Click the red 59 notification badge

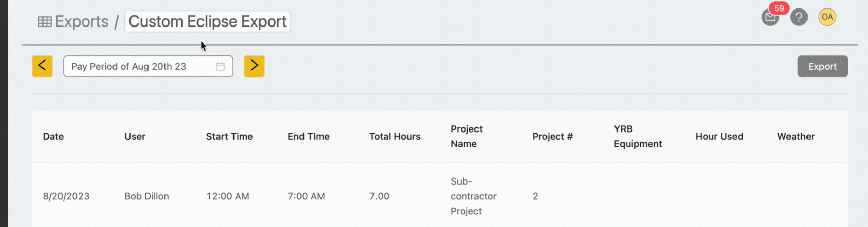[x=779, y=8]
